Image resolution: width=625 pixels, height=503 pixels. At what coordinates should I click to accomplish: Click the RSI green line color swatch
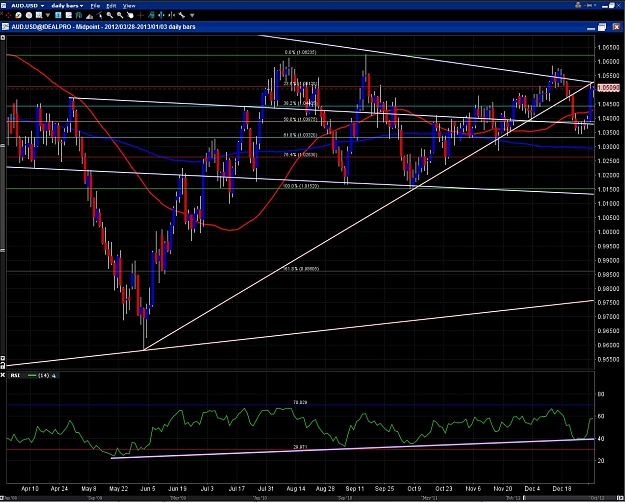coord(32,375)
